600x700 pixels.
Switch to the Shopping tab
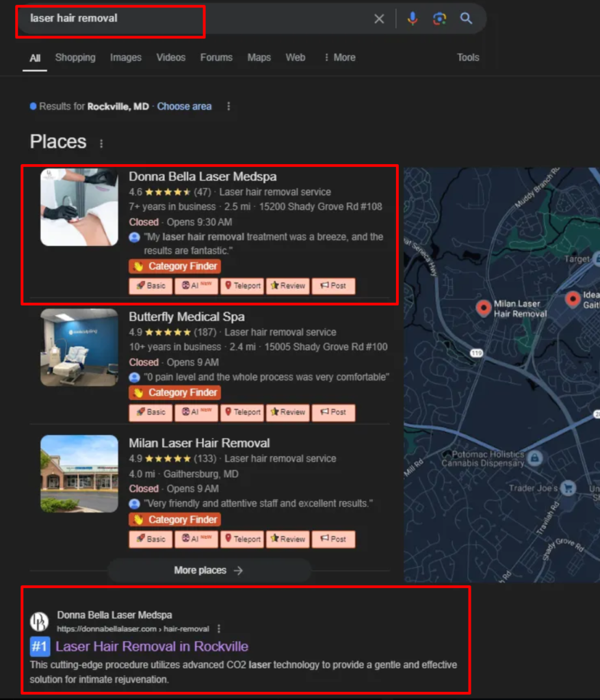pyautogui.click(x=75, y=57)
